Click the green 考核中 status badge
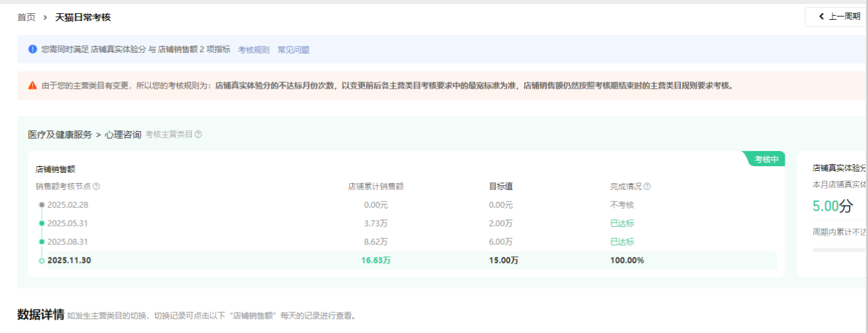The image size is (868, 333). pos(766,159)
